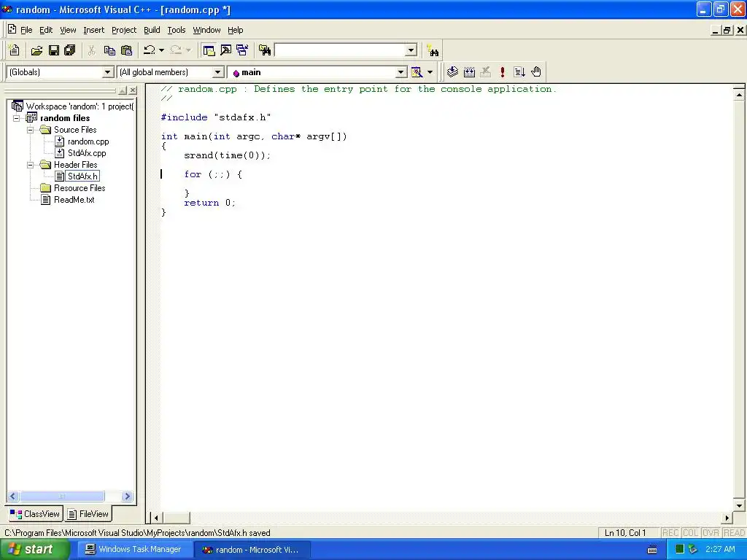Collapse the Source Files folder
747x560 pixels.
tap(31, 130)
